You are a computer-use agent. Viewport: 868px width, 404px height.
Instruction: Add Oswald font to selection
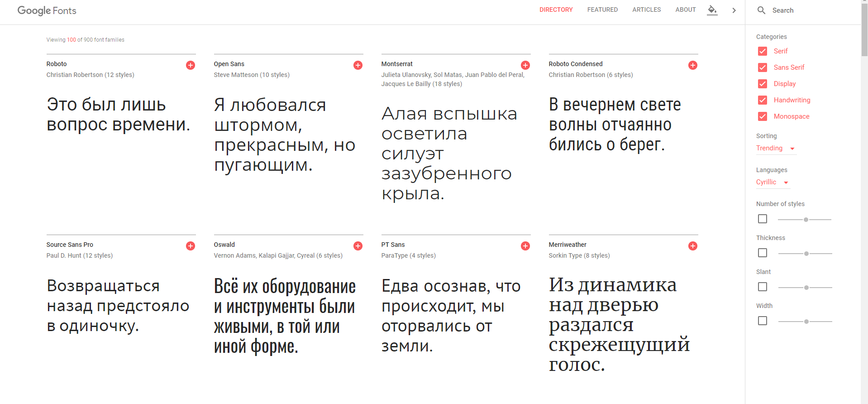click(358, 246)
